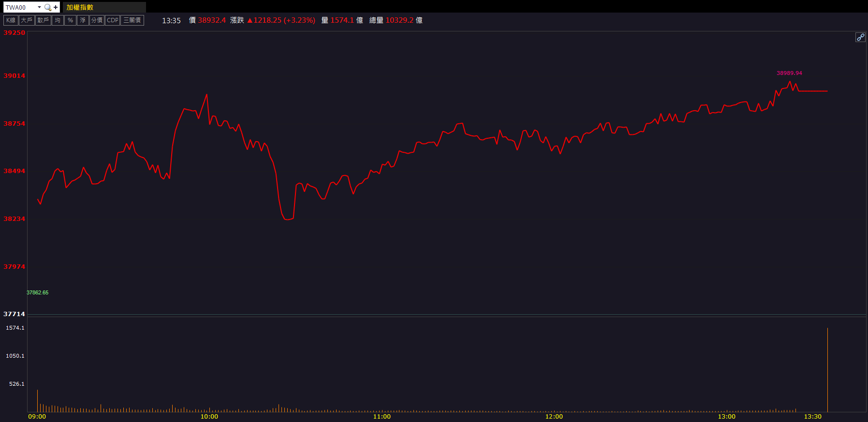
Task: Open the chart link icon at top right
Action: 860,37
